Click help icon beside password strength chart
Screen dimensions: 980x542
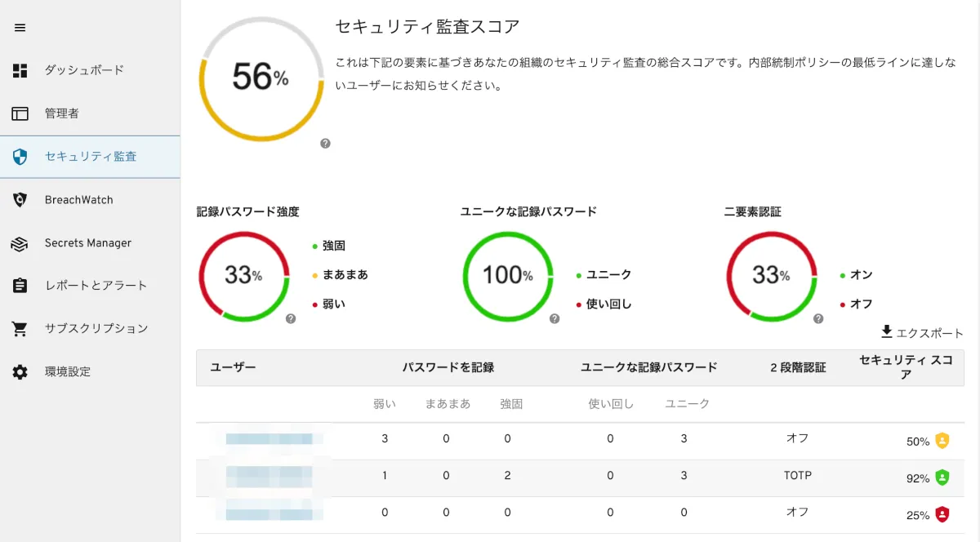[x=291, y=319]
